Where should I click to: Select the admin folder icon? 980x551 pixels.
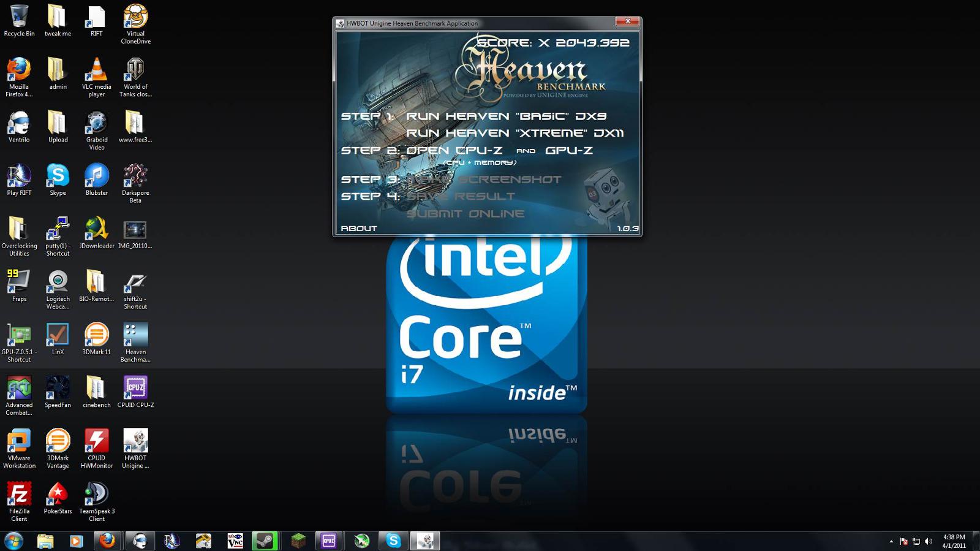point(58,74)
